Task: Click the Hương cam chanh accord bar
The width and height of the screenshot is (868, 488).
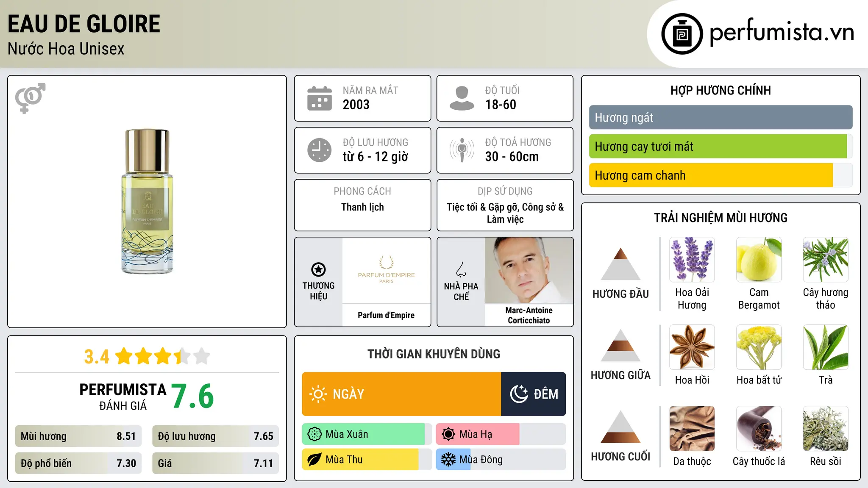Action: [x=721, y=175]
